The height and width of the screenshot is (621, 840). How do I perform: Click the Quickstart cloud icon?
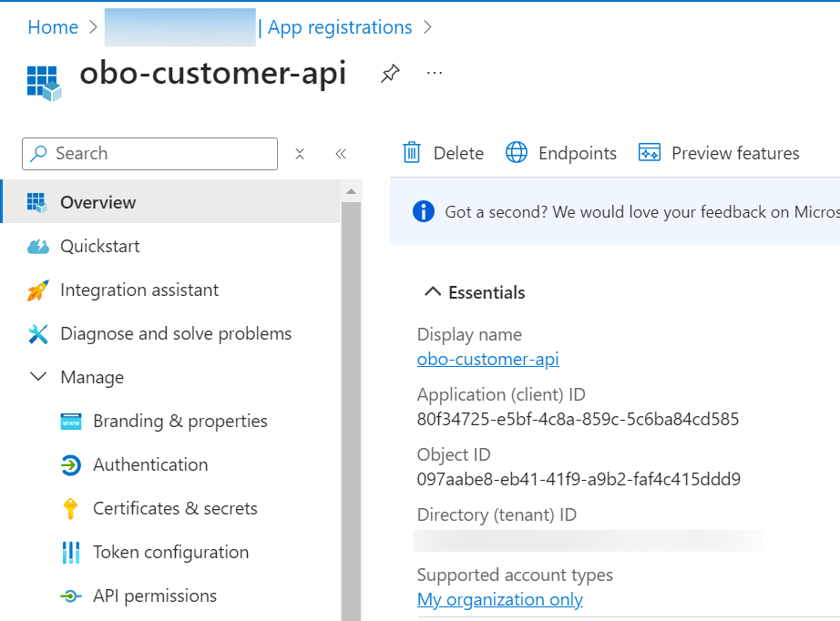coord(38,247)
